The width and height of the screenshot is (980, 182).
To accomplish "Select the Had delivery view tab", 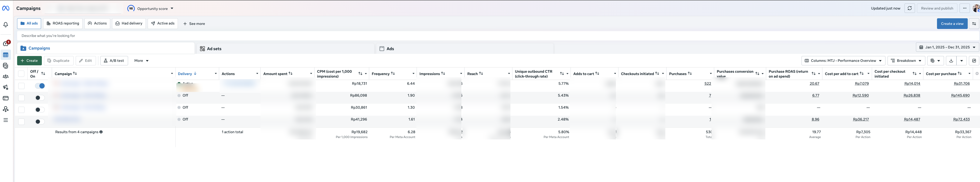I will click(129, 24).
